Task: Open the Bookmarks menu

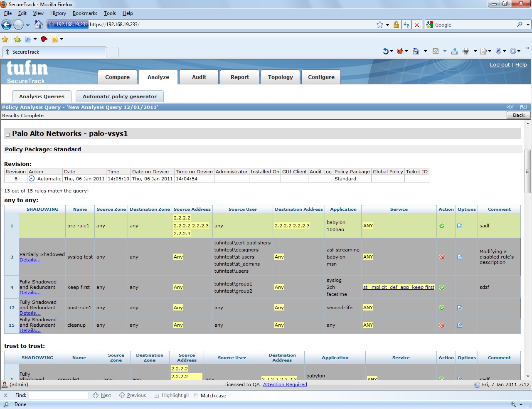Action: coord(85,13)
